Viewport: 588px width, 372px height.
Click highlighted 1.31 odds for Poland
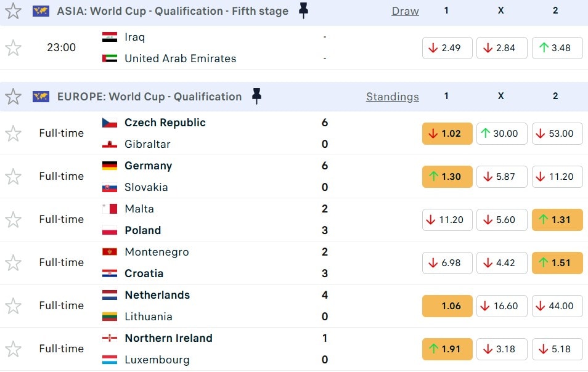557,220
